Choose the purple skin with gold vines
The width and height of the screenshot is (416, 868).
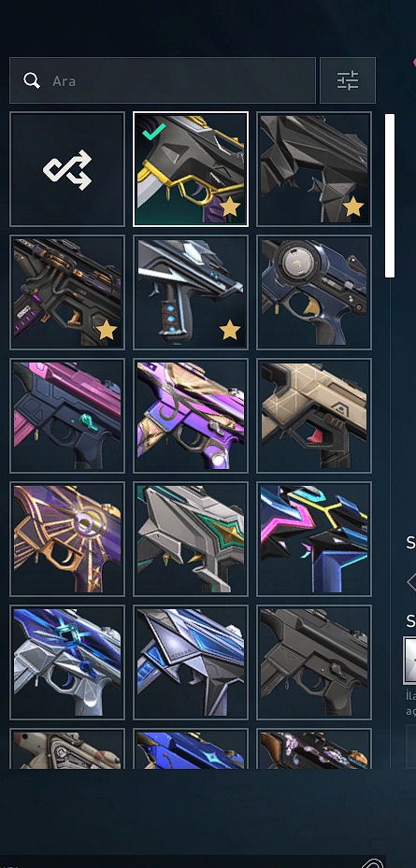(191, 416)
